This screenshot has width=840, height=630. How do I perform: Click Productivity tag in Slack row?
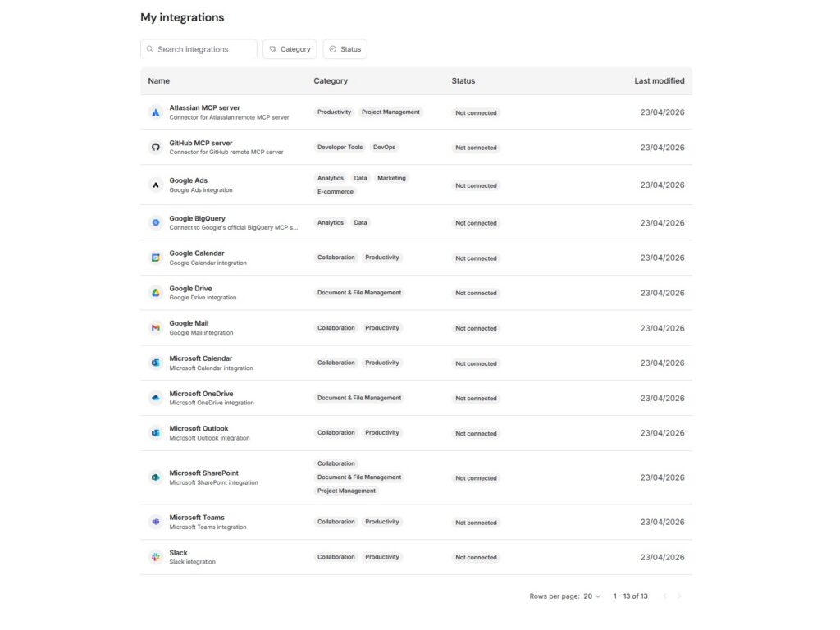tap(382, 557)
